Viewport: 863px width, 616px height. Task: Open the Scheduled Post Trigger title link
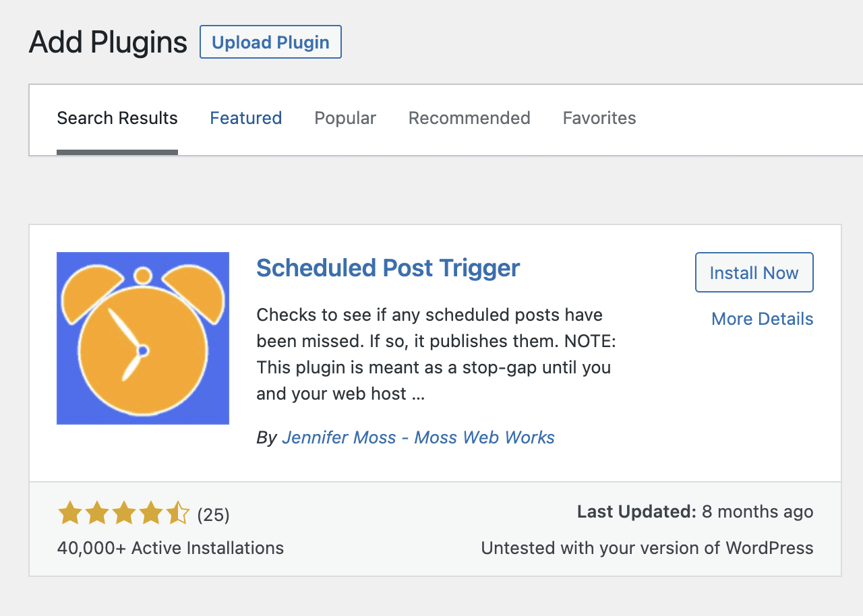pos(388,268)
